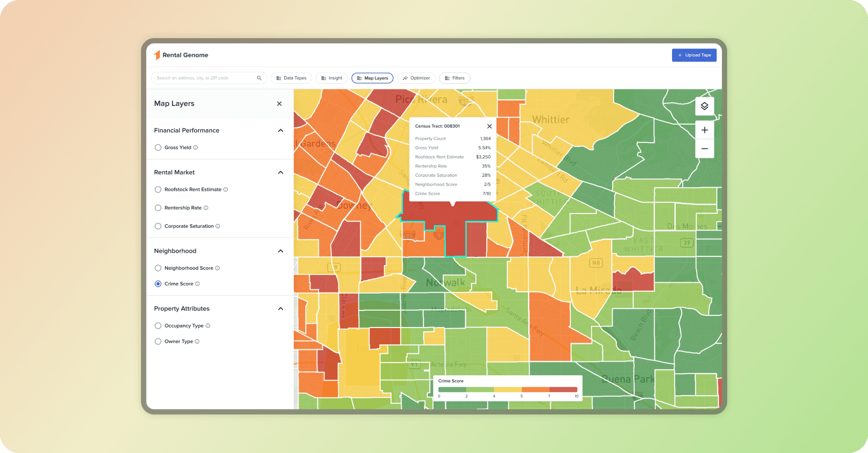Click info icon beside Gross Yield
This screenshot has width=868, height=453.
(x=196, y=148)
